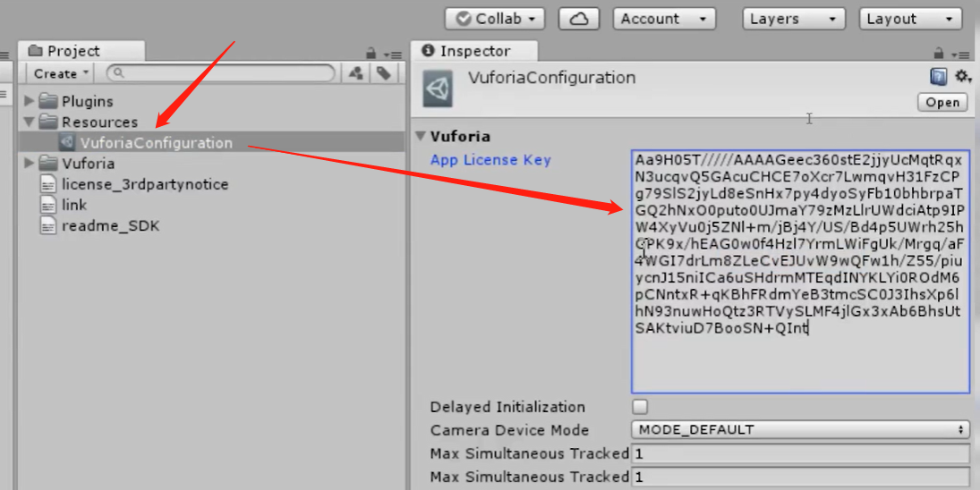This screenshot has height=490, width=980.
Task: Click the Plugins folder icon
Action: pos(48,100)
